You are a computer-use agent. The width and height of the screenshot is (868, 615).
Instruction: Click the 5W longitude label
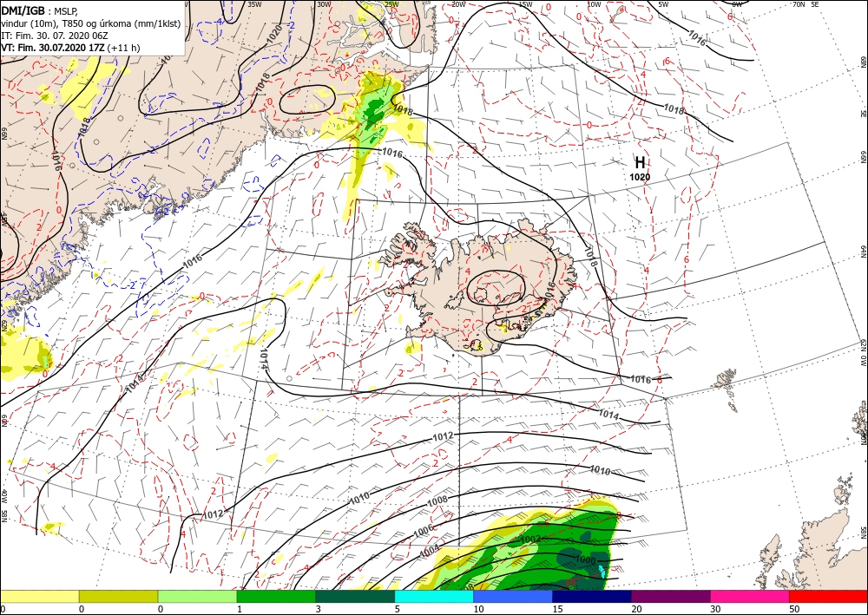(663, 3)
